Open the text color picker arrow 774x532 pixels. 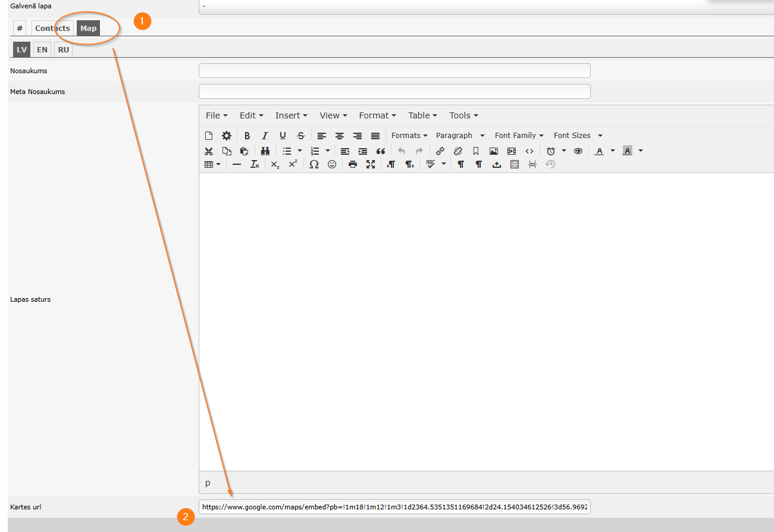(613, 151)
